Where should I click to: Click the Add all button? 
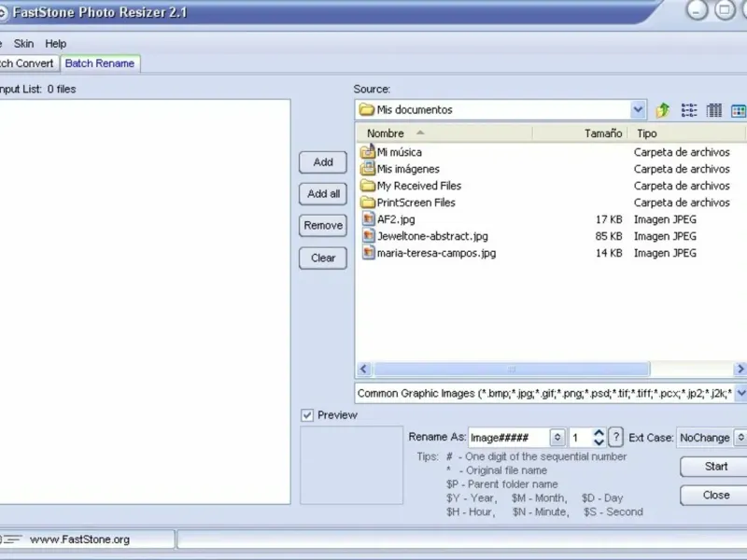(323, 194)
